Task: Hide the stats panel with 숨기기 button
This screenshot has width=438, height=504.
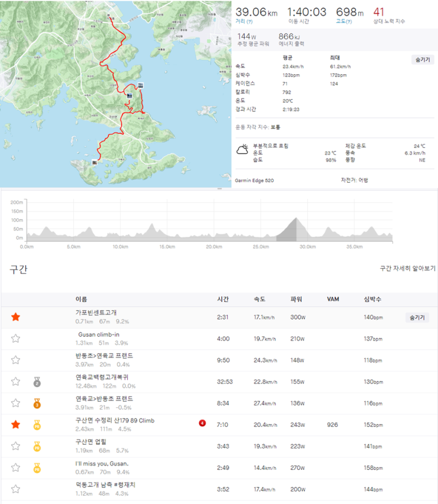Action: [x=423, y=60]
